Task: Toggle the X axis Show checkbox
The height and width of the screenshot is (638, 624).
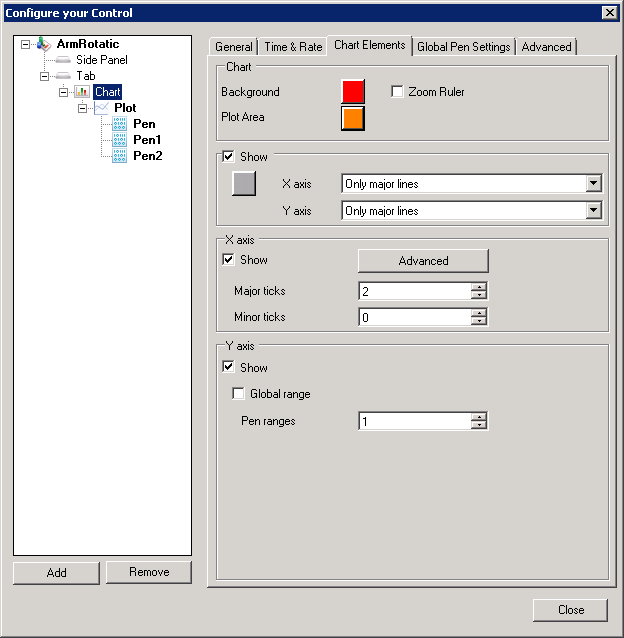Action: coord(228,260)
